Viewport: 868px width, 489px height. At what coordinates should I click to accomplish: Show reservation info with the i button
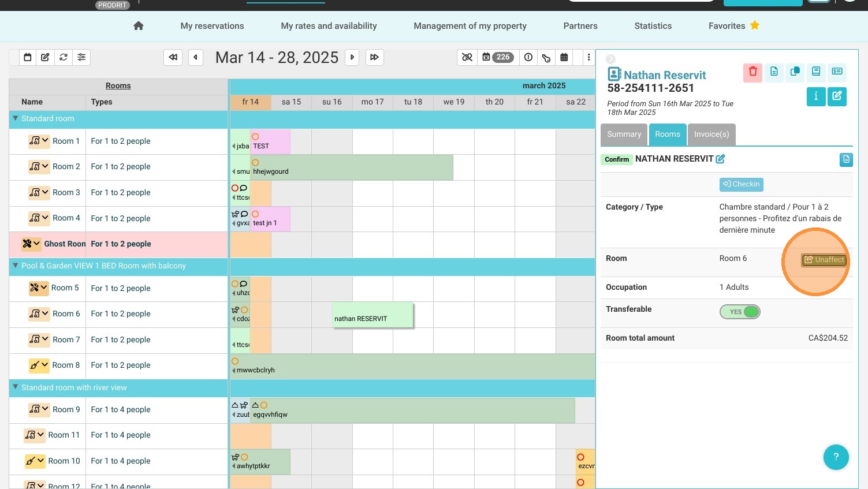(815, 96)
